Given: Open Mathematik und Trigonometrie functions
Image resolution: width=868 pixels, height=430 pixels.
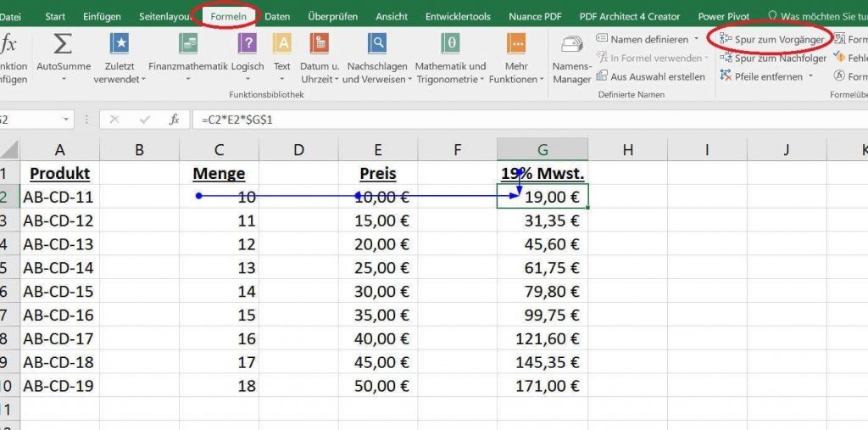Looking at the screenshot, I should (451, 43).
